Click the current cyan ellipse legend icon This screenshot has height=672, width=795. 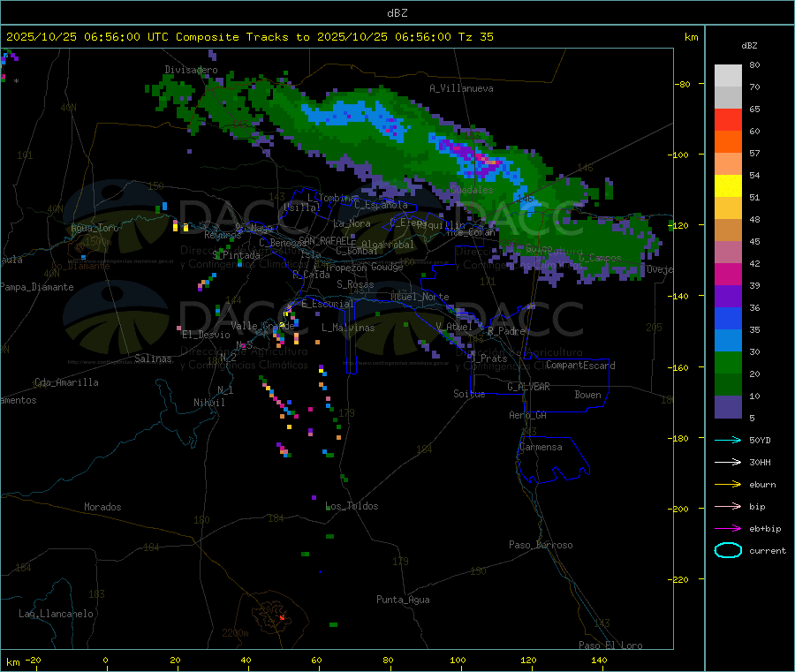(728, 550)
